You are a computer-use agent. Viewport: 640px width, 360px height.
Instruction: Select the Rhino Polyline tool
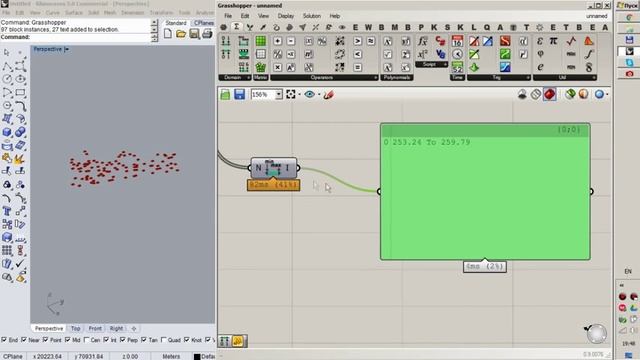(7, 67)
